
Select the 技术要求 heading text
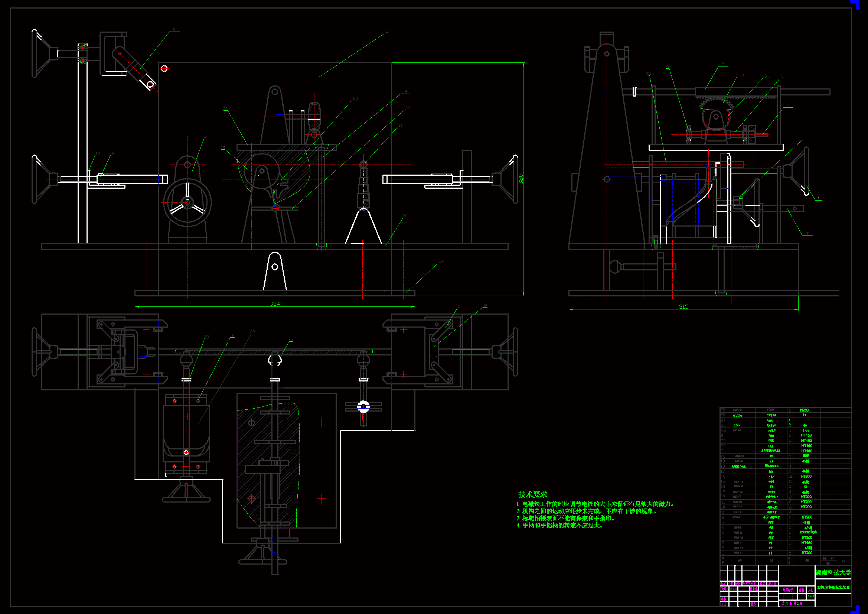pyautogui.click(x=533, y=494)
